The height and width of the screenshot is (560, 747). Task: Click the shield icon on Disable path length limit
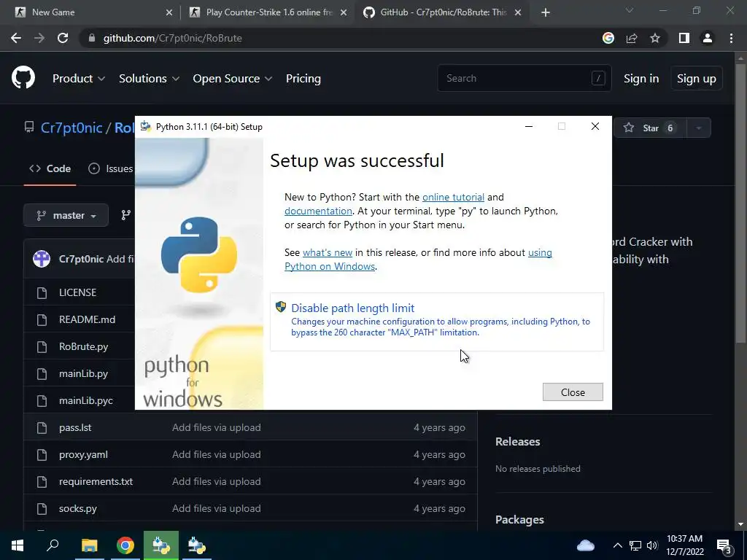pyautogui.click(x=281, y=307)
